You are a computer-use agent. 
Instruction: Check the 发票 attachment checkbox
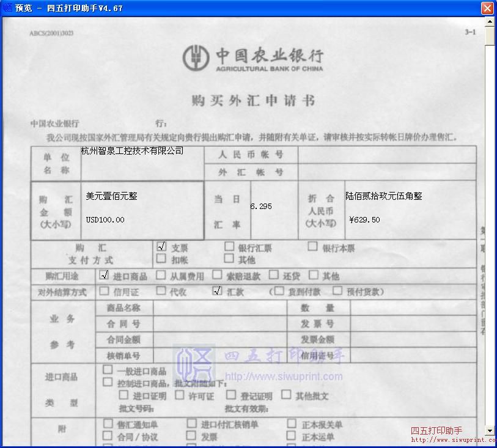(191, 435)
